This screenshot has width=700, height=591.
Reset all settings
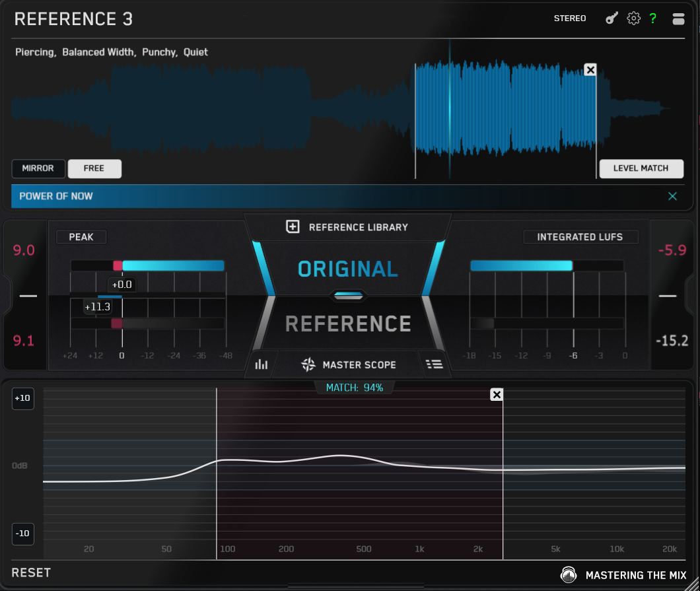[31, 573]
